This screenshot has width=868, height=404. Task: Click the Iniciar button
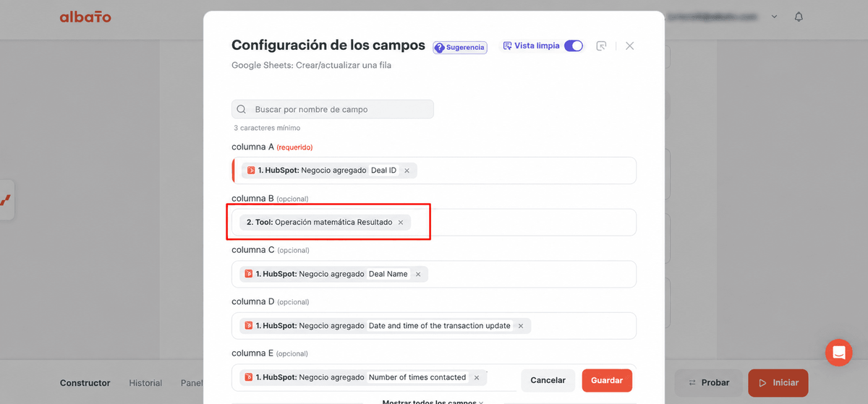[778, 382]
